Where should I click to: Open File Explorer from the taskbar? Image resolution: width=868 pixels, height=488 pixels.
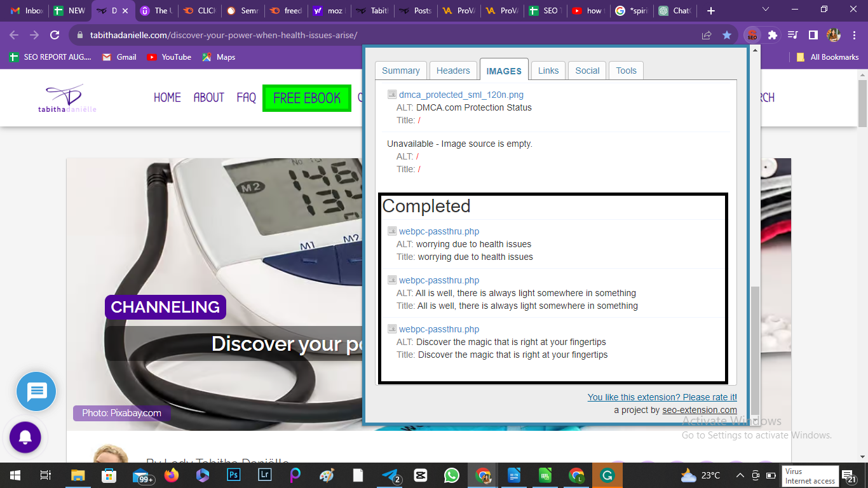coord(78,475)
